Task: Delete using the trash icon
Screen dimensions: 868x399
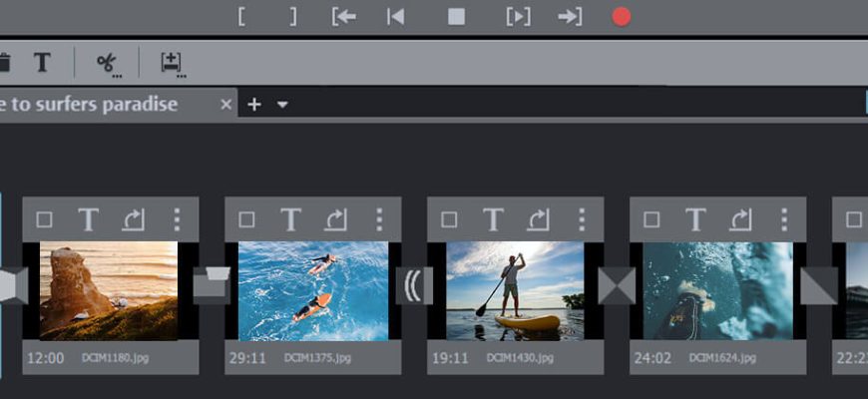Action: pyautogui.click(x=4, y=63)
